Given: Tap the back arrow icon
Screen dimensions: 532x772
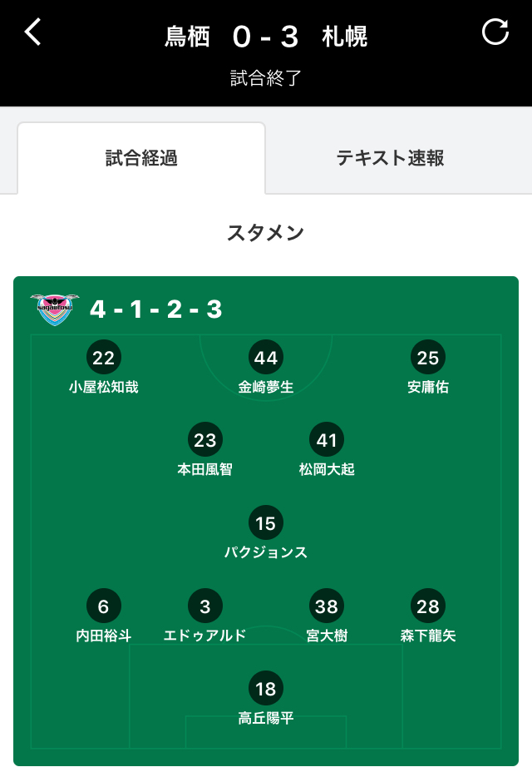Looking at the screenshot, I should [x=32, y=32].
